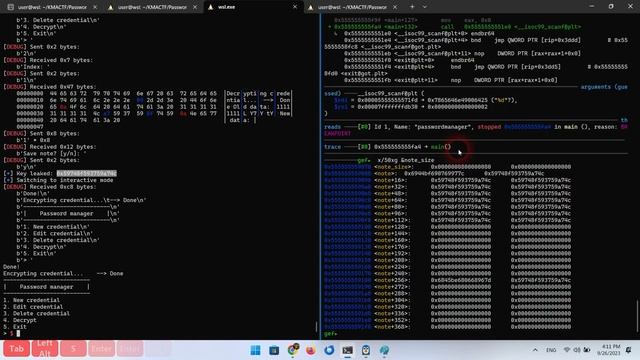
Task: Close the fourth user@wsl terminal tab
Action: click(395, 7)
